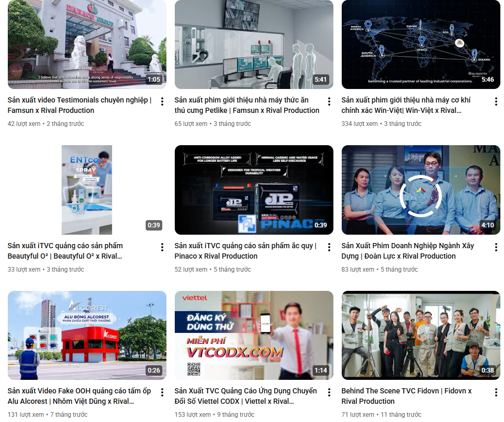Open title 'Sản Xuất Phim Doanh Nghiệp Ngành Xây Dựng'

coord(408,251)
